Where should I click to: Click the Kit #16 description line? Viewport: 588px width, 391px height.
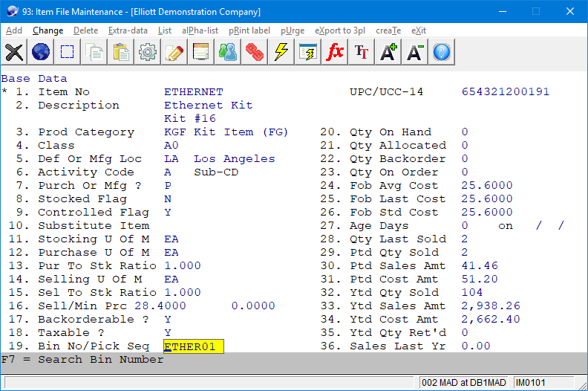point(190,119)
